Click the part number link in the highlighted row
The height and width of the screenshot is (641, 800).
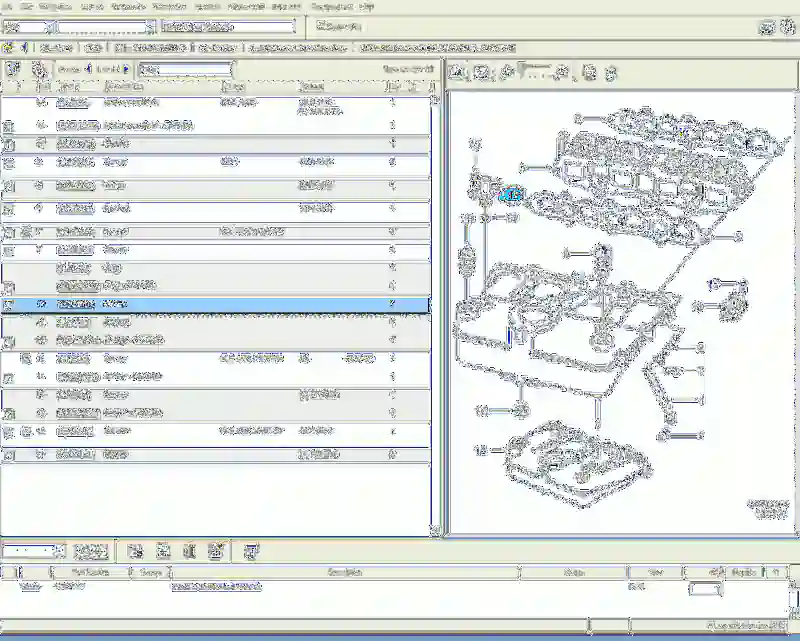76,303
